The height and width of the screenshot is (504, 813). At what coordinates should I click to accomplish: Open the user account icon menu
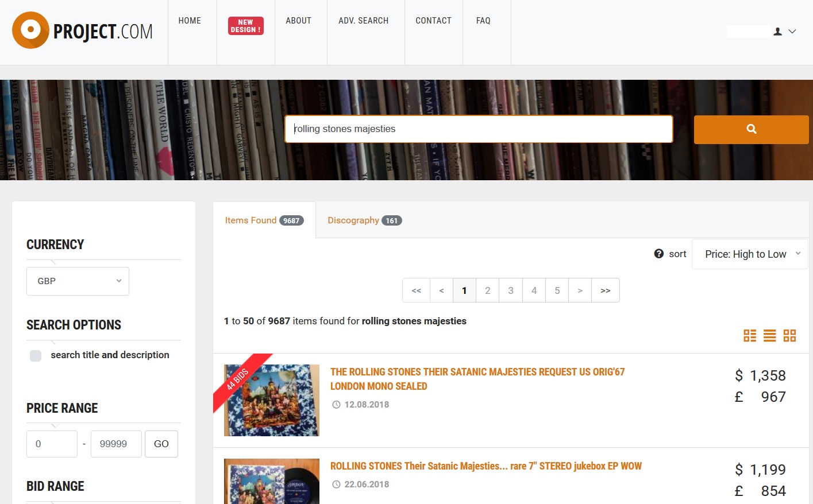click(777, 32)
